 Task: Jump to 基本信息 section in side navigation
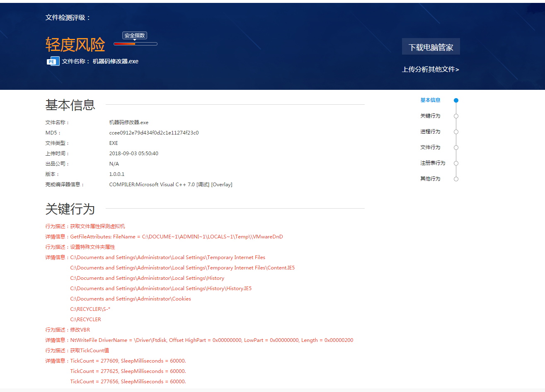430,100
